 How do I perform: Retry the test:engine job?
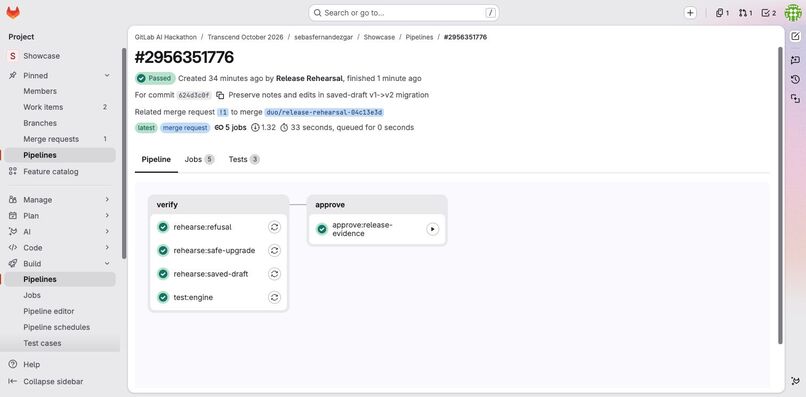pos(274,297)
